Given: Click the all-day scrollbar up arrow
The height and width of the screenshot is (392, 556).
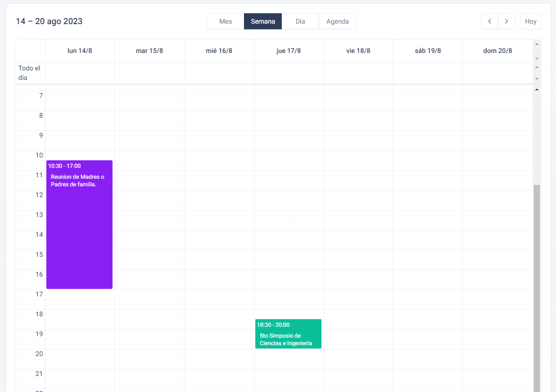Looking at the screenshot, I should (537, 67).
